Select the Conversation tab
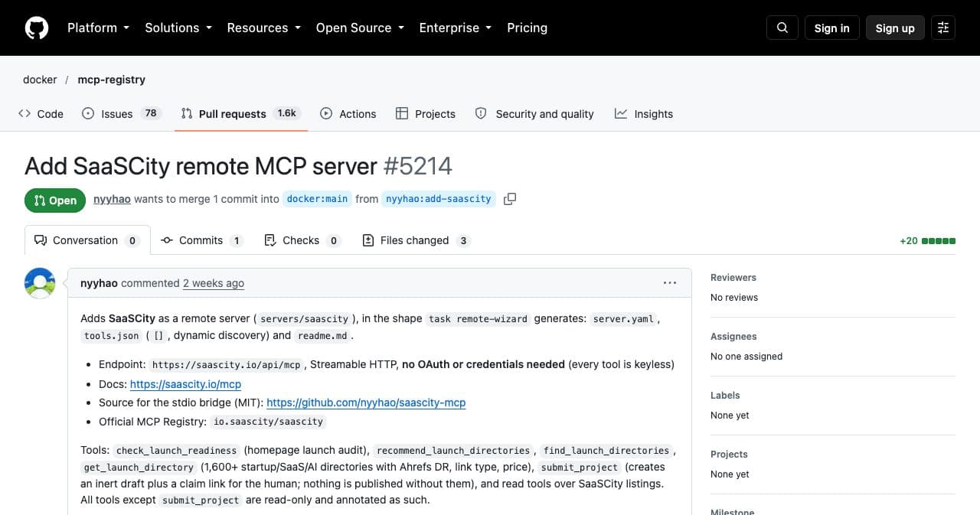Image resolution: width=980 pixels, height=515 pixels. click(x=87, y=240)
